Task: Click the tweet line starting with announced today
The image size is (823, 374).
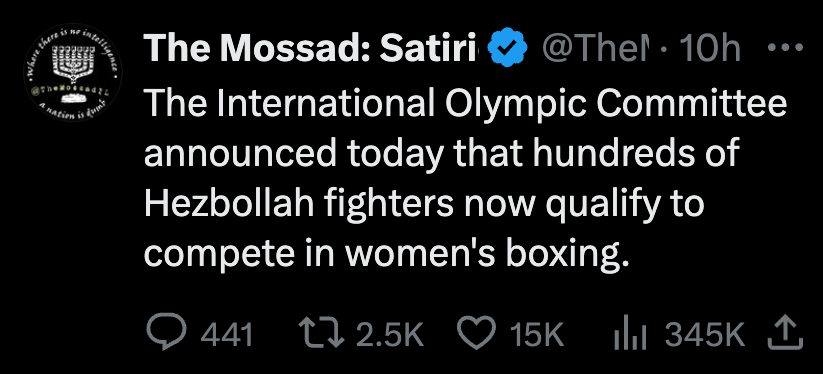Action: pos(441,153)
